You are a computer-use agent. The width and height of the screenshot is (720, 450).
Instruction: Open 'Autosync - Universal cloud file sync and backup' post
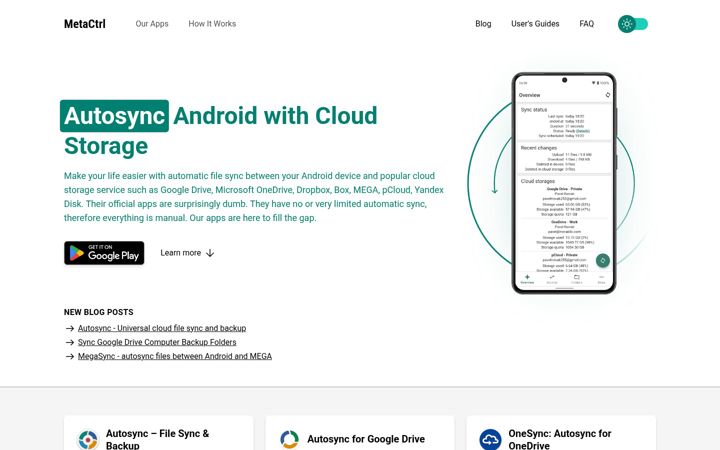(x=162, y=328)
